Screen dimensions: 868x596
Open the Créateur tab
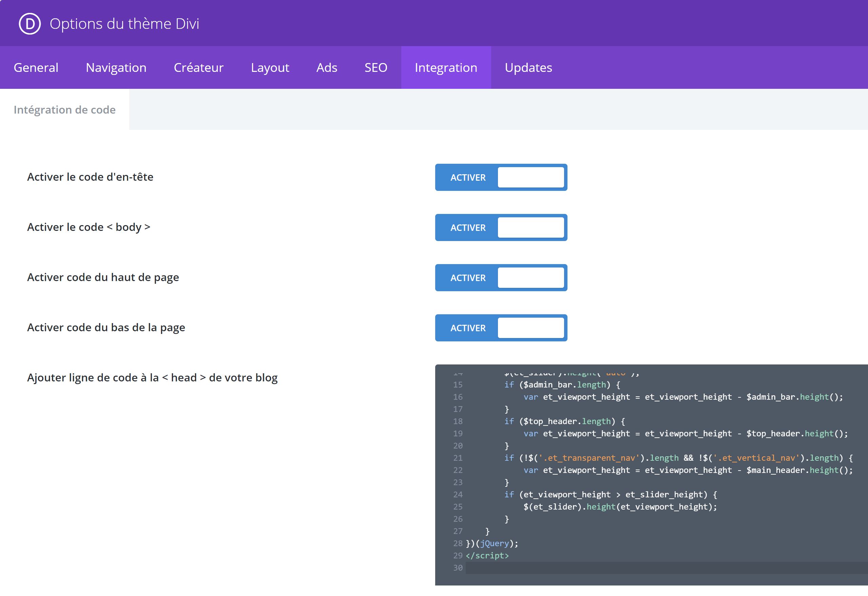click(x=198, y=67)
